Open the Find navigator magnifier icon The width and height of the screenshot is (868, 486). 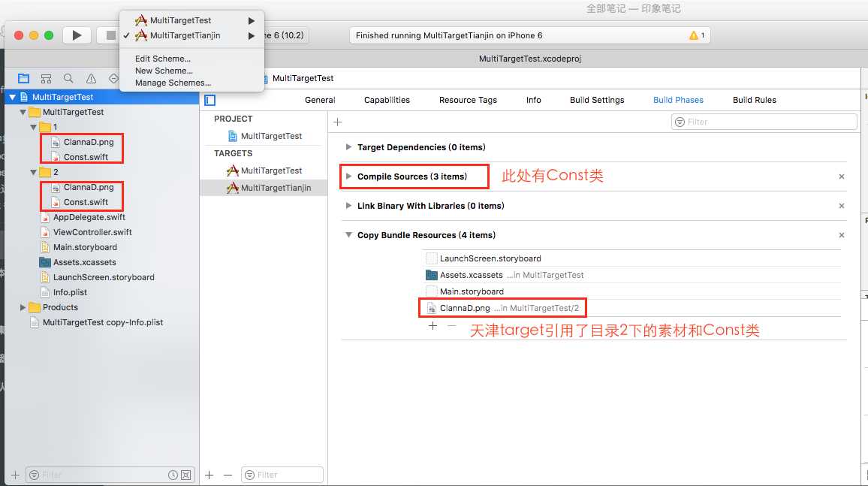68,79
